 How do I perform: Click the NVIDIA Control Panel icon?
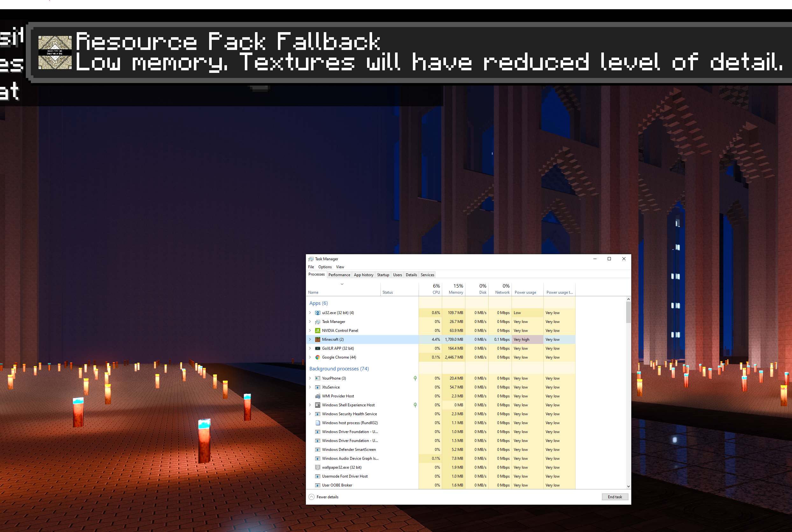coord(317,331)
